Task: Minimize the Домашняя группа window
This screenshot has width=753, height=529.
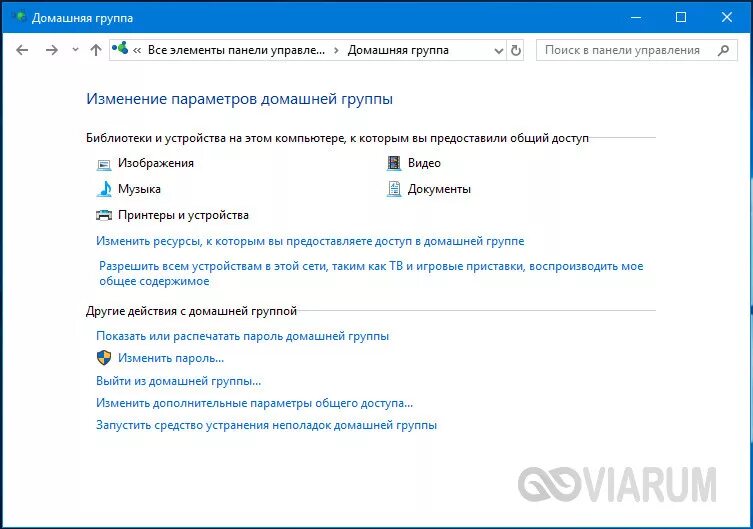Action: [x=636, y=18]
